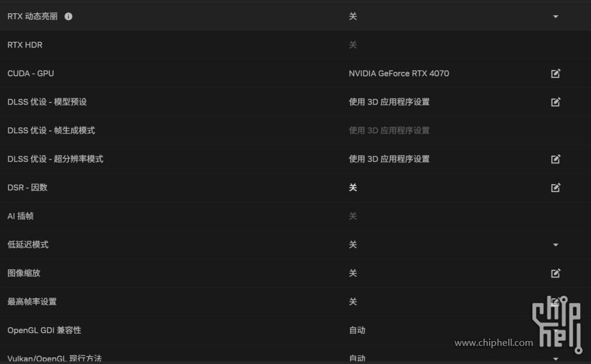Click the 自动 value of OpenGL GDI 兼容性
The width and height of the screenshot is (591, 364).
coord(356,330)
